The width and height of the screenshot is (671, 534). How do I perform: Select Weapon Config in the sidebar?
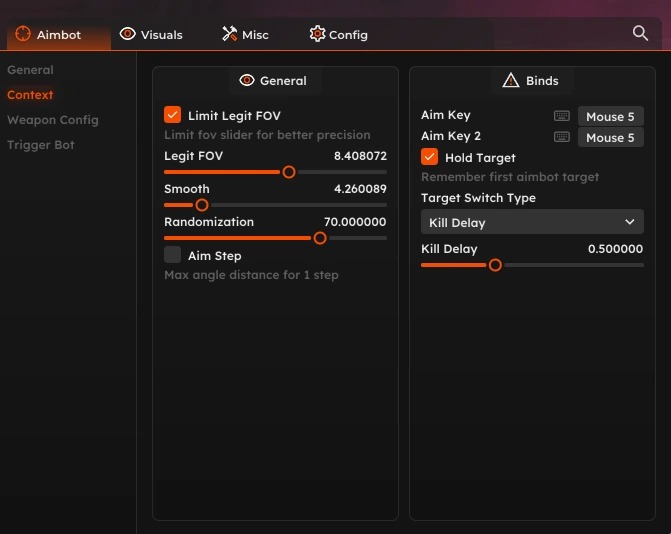(53, 120)
